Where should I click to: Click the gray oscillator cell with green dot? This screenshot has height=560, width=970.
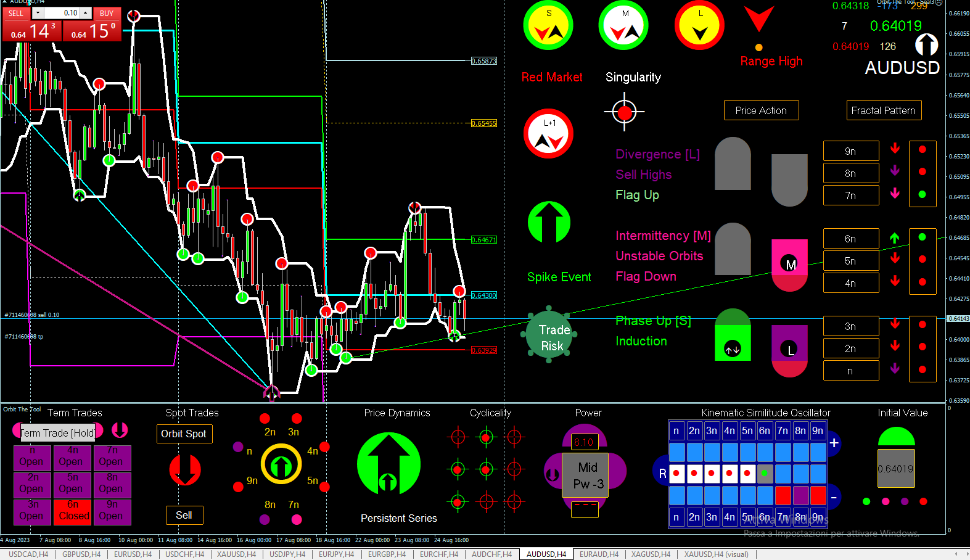[x=765, y=473]
